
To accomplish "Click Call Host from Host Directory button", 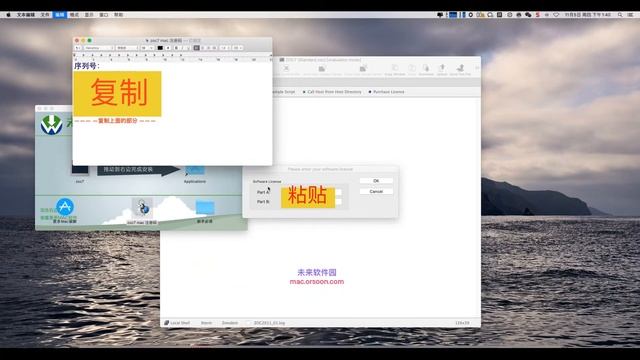I will click(332, 92).
